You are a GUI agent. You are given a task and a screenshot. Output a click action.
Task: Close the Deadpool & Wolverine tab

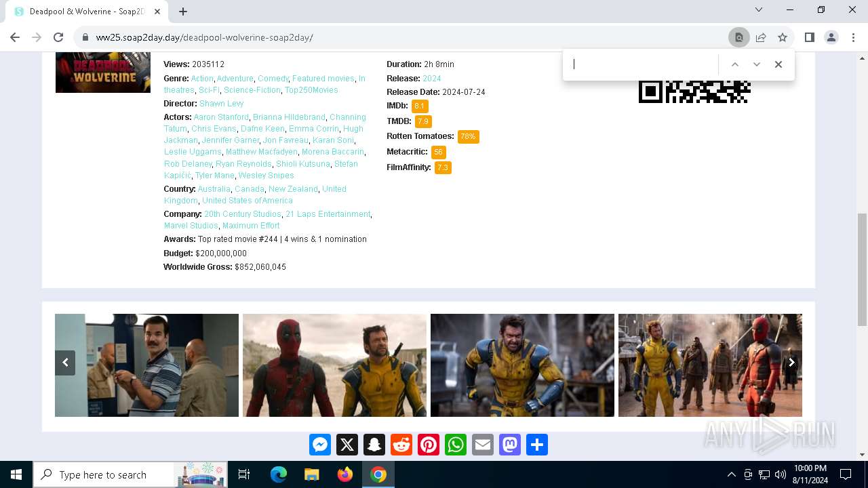157,12
